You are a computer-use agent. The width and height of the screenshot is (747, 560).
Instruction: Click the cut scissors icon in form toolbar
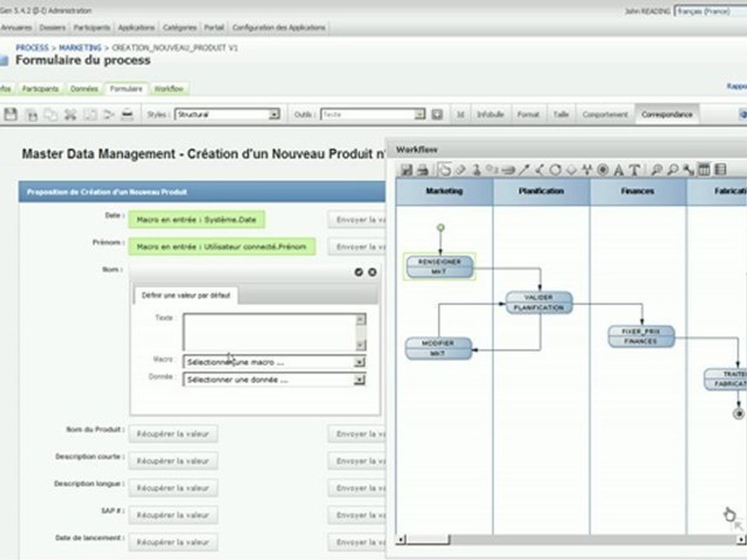(71, 114)
